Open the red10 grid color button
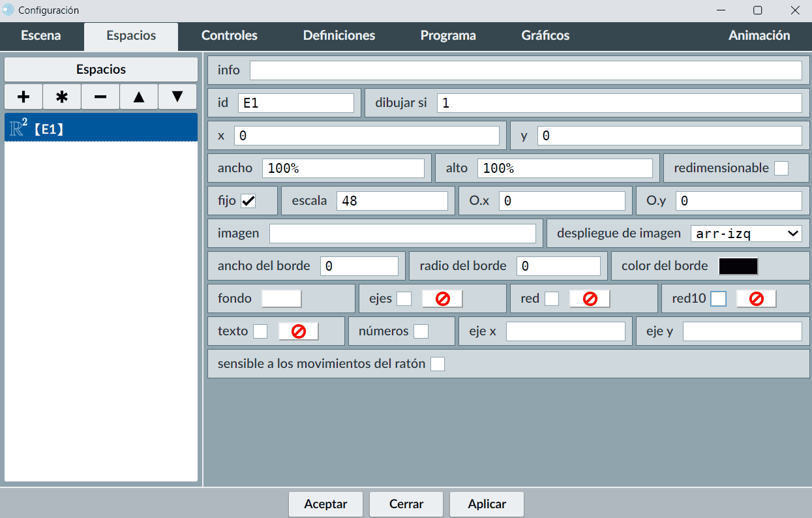Screen dimensions: 812x518 click(x=757, y=299)
